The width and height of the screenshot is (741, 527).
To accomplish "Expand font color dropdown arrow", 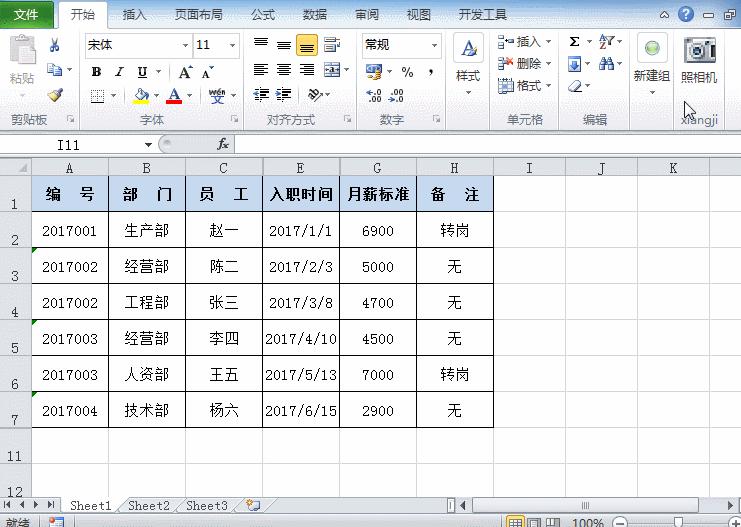I will (189, 96).
